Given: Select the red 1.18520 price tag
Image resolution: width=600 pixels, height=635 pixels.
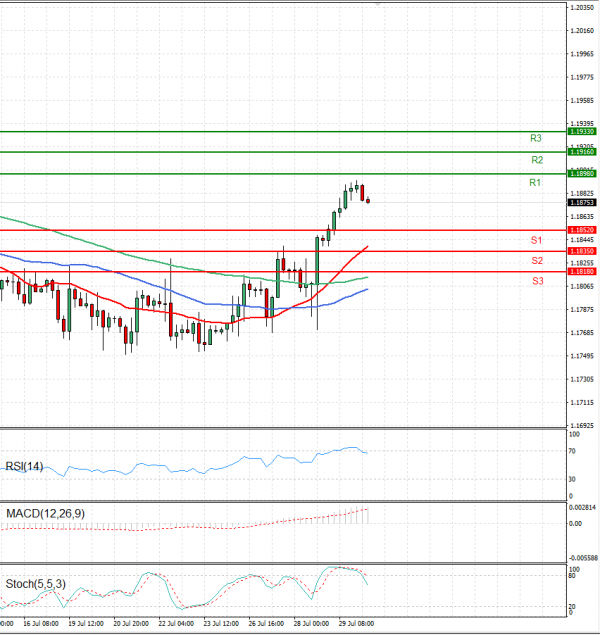Looking at the screenshot, I should [x=582, y=230].
